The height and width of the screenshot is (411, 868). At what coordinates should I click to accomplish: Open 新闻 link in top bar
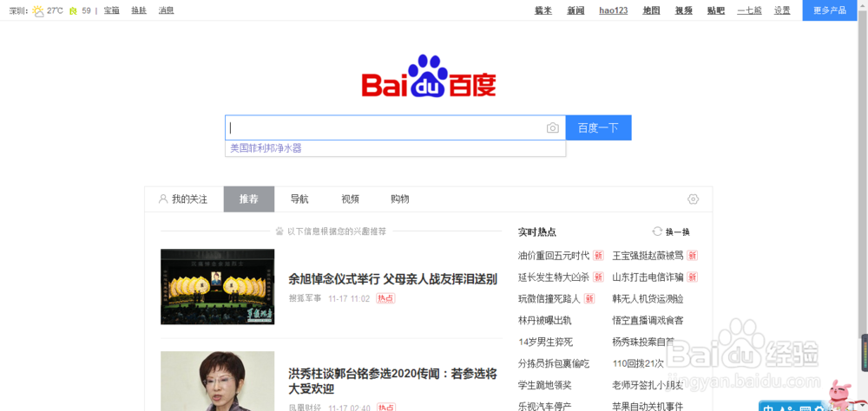point(575,10)
